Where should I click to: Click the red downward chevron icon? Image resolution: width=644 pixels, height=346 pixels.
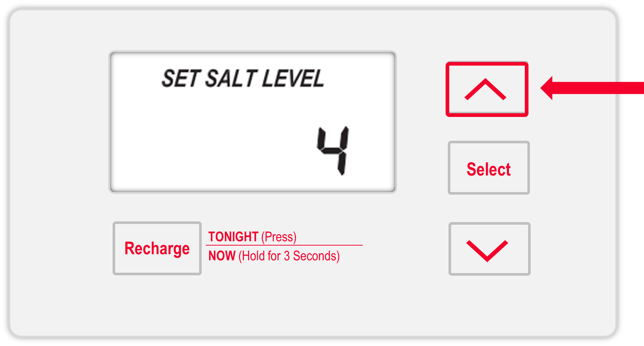pyautogui.click(x=487, y=250)
